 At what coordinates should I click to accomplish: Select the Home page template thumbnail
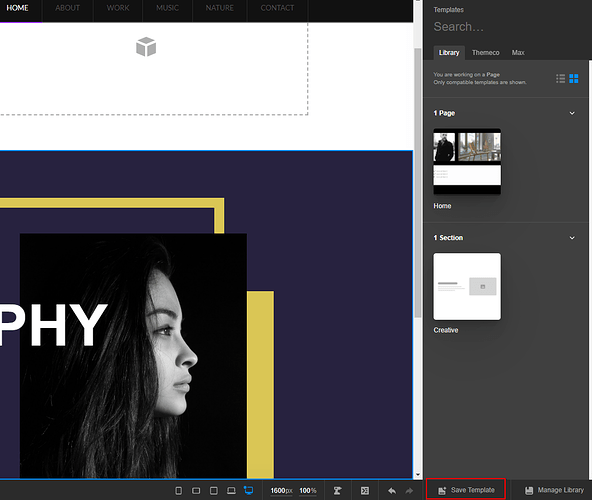click(x=467, y=162)
